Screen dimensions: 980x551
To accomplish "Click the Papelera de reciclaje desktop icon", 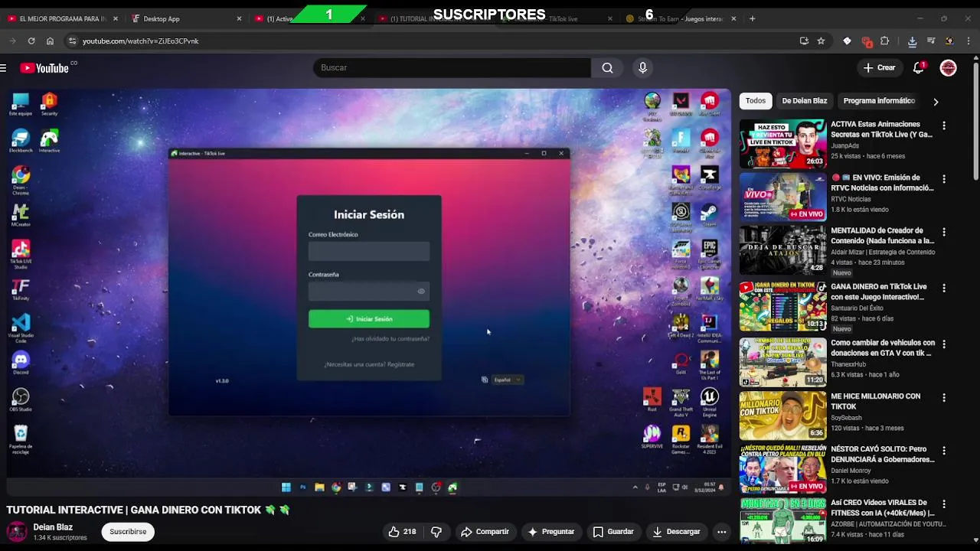I will coord(21,439).
